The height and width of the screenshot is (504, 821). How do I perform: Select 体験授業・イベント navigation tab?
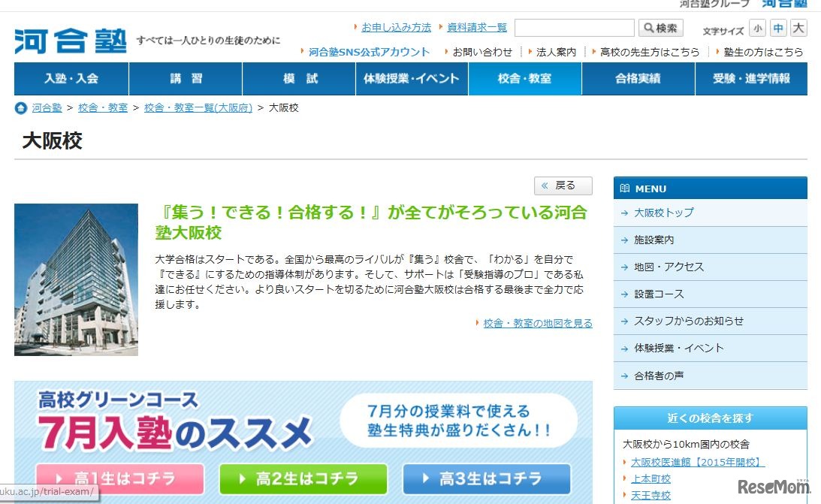412,79
